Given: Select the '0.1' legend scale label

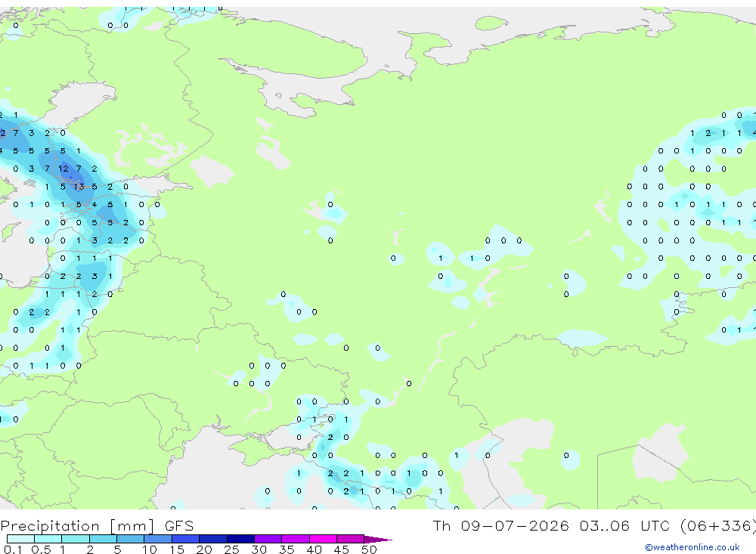Looking at the screenshot, I should point(13,549).
